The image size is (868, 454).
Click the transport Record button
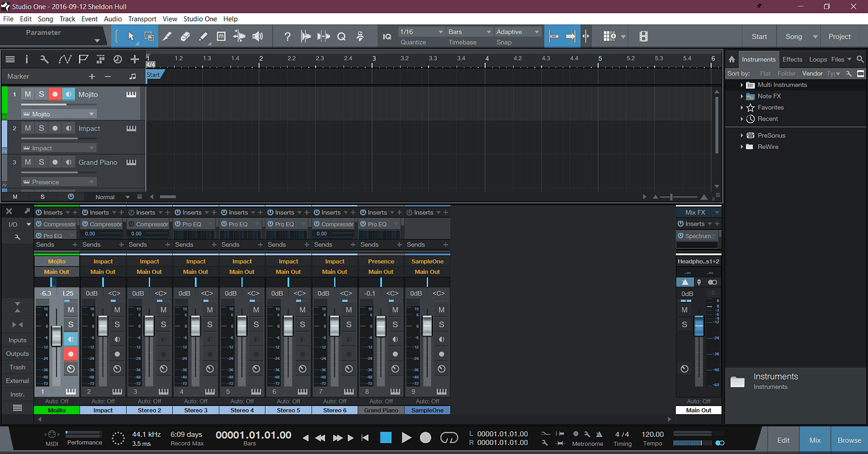[x=425, y=438]
